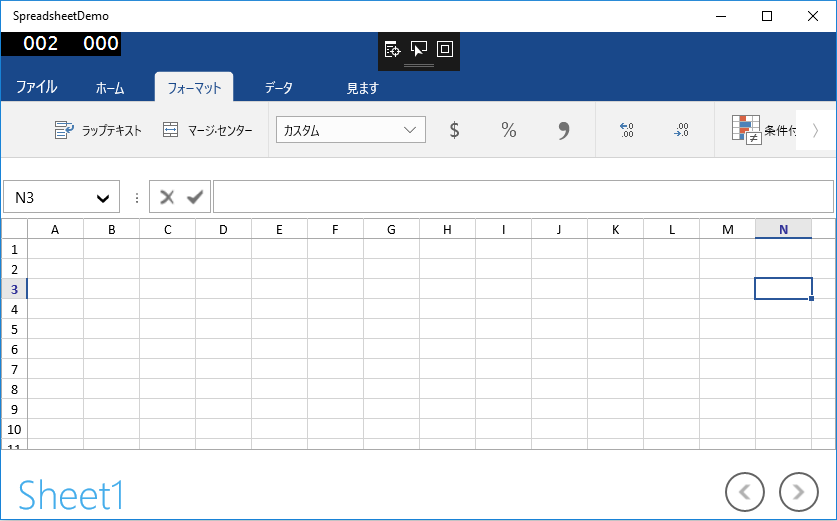837x521 pixels.
Task: Select column K header
Action: (615, 230)
